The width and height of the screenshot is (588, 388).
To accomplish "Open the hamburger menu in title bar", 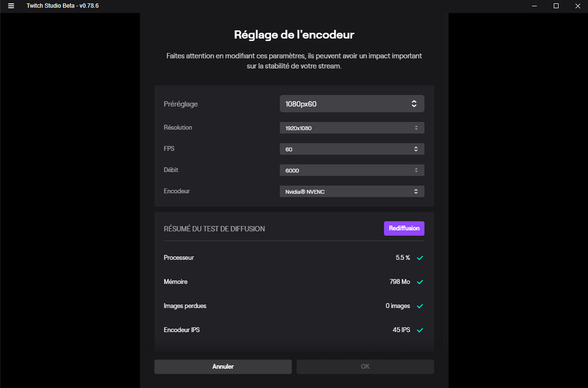I will point(11,6).
